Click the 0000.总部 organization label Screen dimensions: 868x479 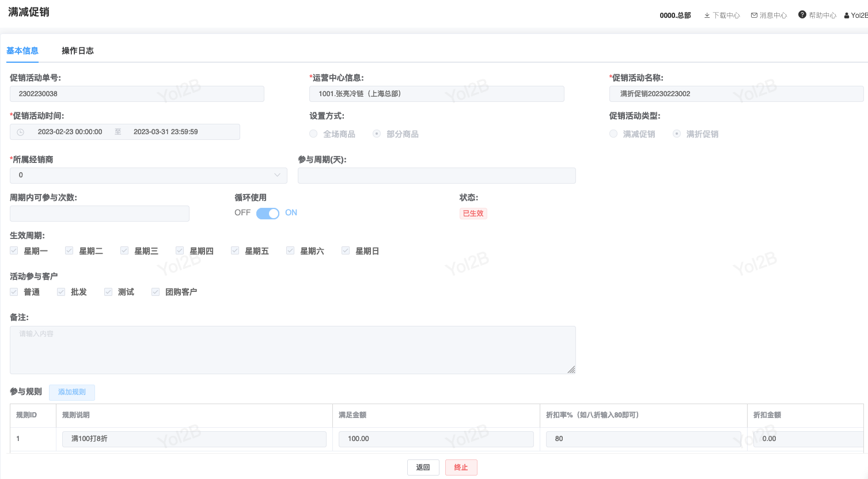[x=676, y=16]
